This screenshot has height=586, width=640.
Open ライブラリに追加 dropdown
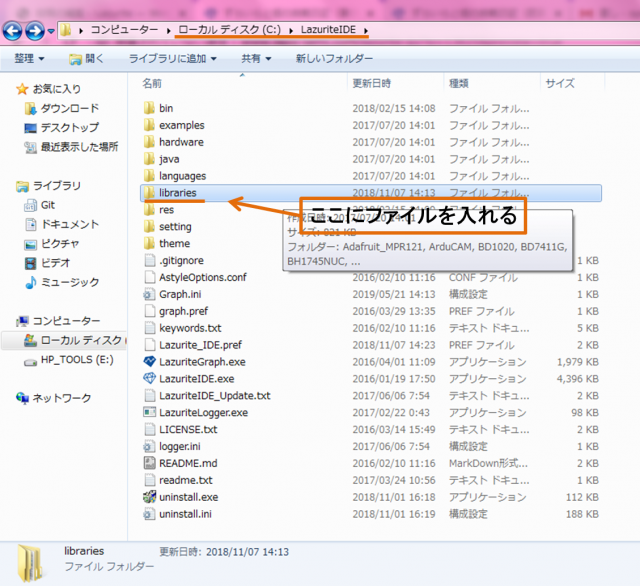tap(173, 59)
